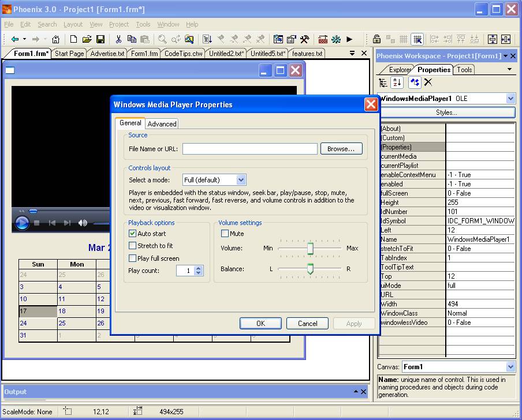Open the Canvas Form1 dropdown
Viewport: 522px width, 420px height.
coord(510,367)
